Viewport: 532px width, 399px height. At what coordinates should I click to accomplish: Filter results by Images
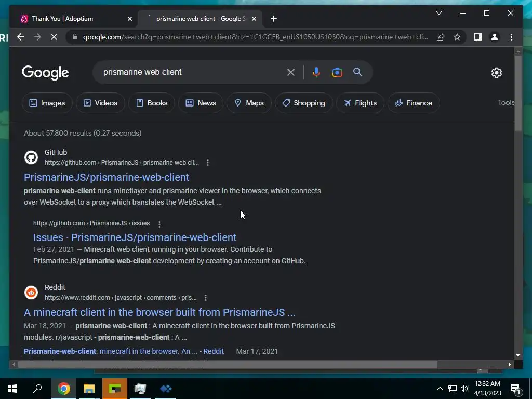pyautogui.click(x=47, y=103)
